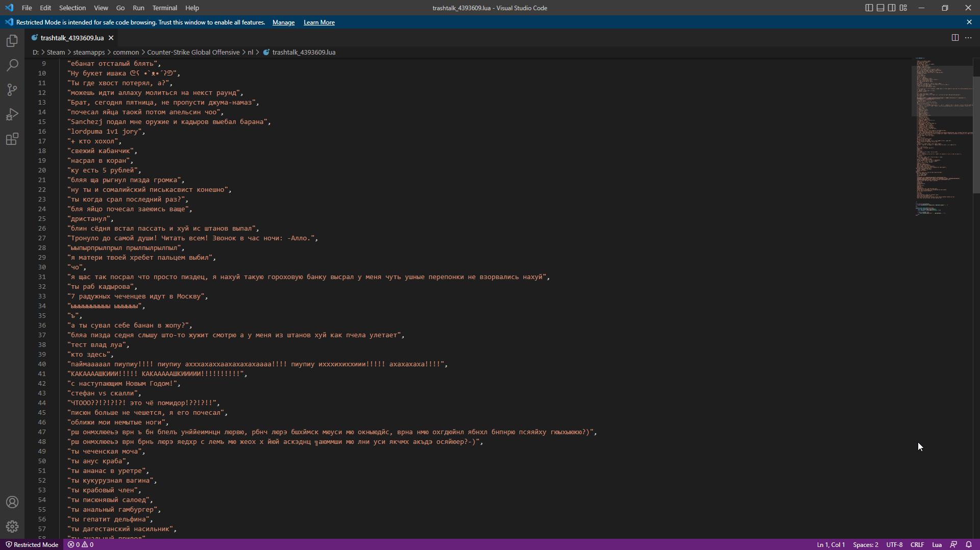Viewport: 980px width, 550px height.
Task: Open the Search view
Action: pyautogui.click(x=12, y=65)
